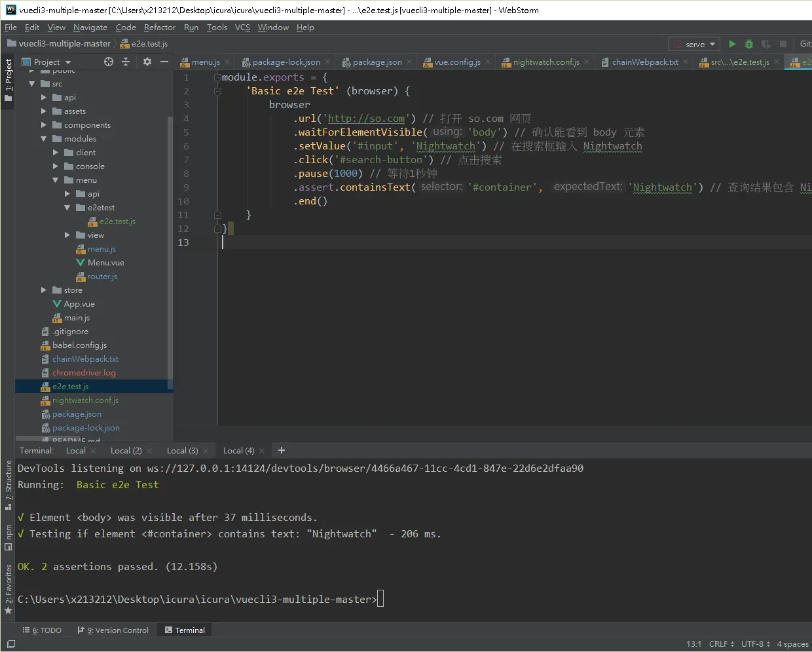Toggle the Favorites side tool window
This screenshot has width=812, height=652.
pos(9,588)
